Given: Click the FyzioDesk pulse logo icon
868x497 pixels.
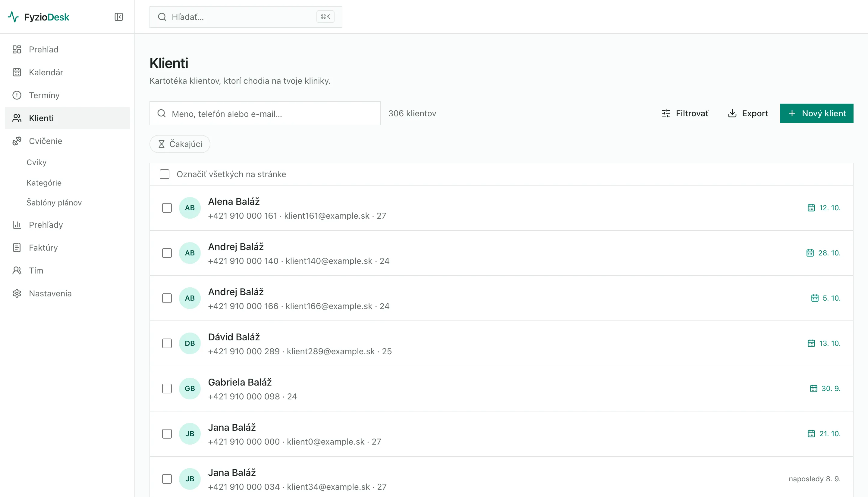Looking at the screenshot, I should coord(13,17).
